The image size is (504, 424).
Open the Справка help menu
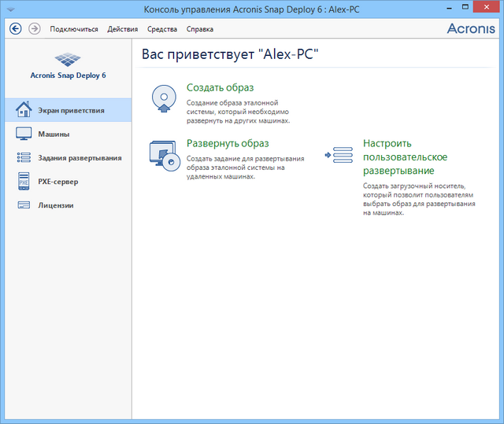200,29
